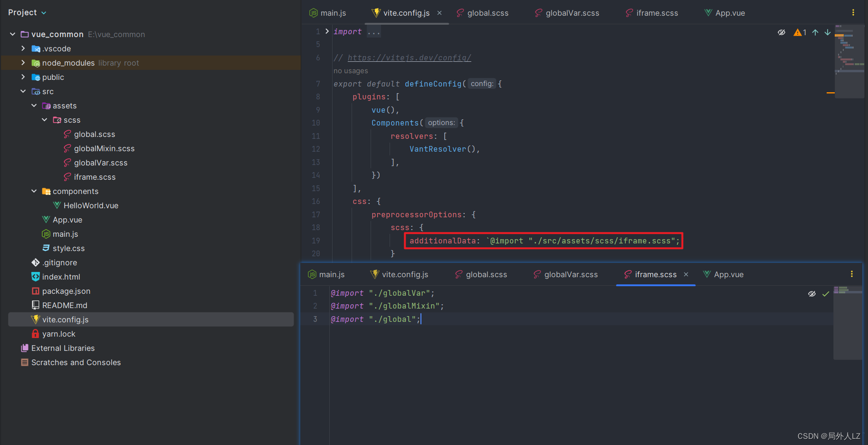The width and height of the screenshot is (868, 445).
Task: Click the yarn.lock padlock icon
Action: (36, 334)
